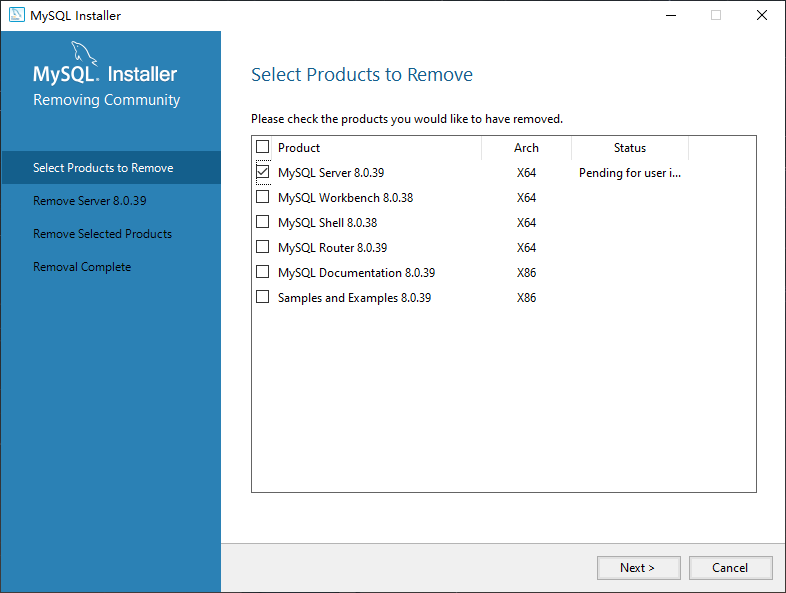Screen dimensions: 786x593
Task: Open the Select Products to Remove step
Action: [103, 168]
